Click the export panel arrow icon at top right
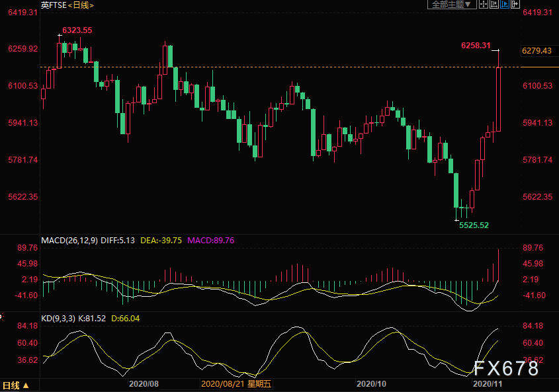The width and height of the screenshot is (559, 392). tap(515, 5)
